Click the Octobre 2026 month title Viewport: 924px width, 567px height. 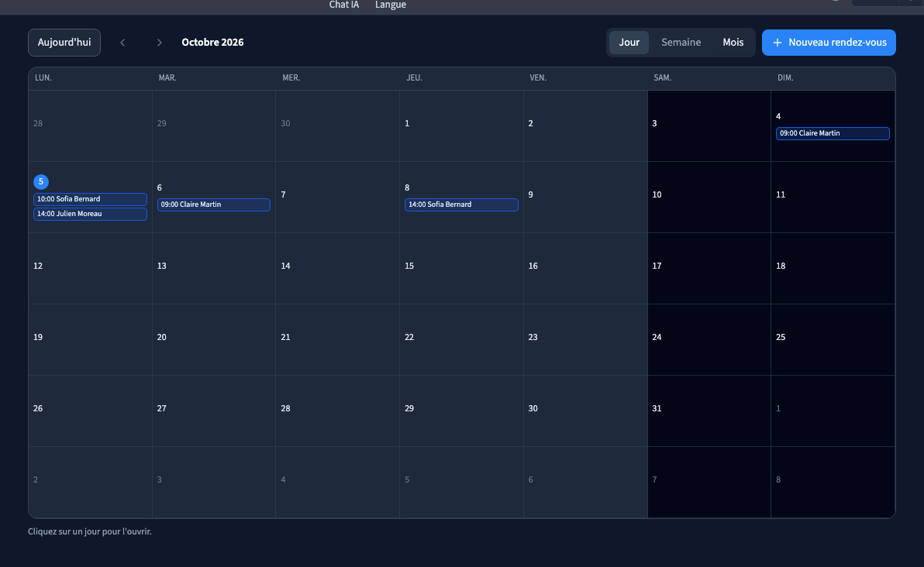[x=212, y=43]
